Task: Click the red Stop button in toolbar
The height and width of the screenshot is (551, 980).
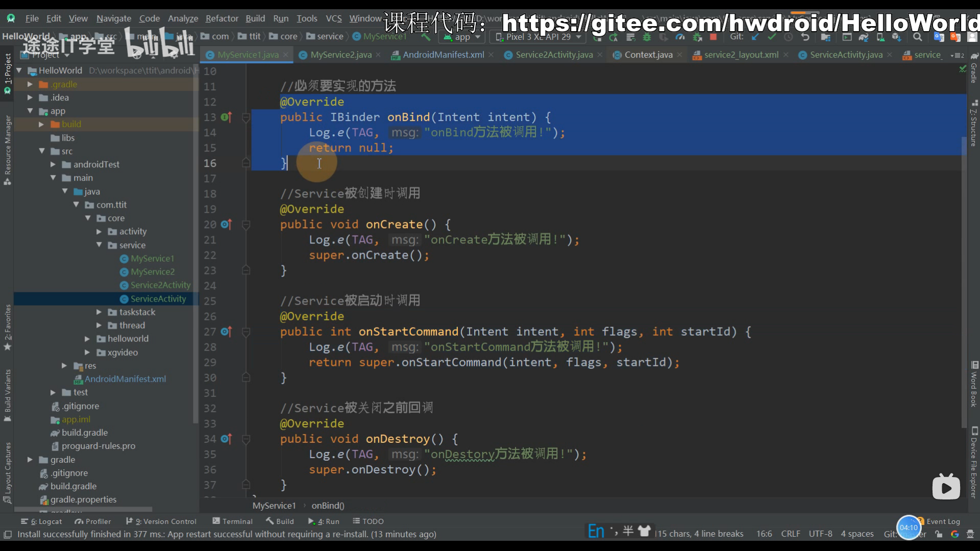Action: [714, 37]
